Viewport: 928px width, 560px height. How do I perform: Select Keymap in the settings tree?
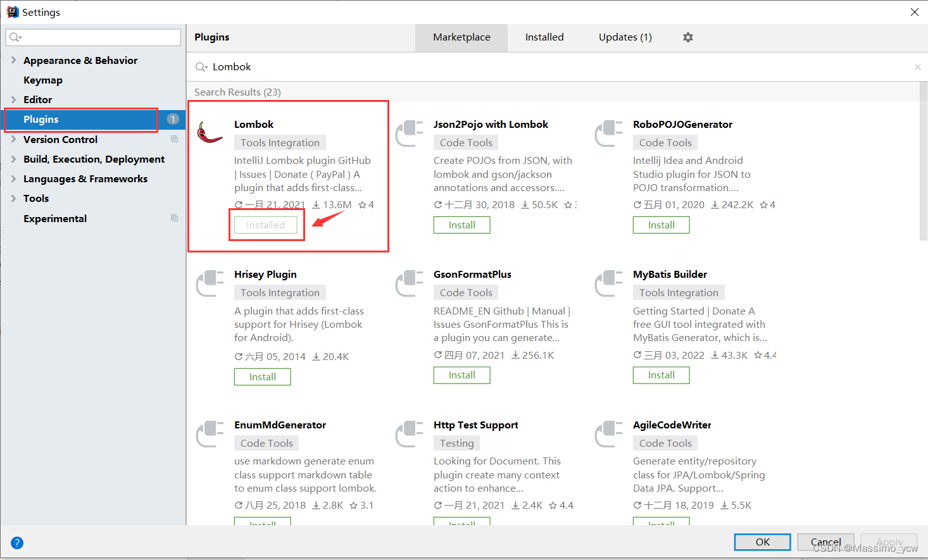click(43, 80)
